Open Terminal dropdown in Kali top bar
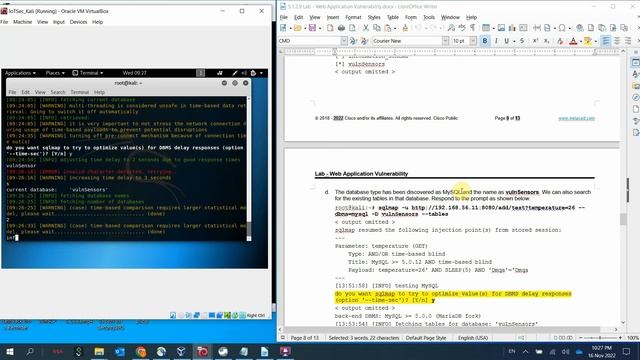The width and height of the screenshot is (640, 360). tap(88, 73)
